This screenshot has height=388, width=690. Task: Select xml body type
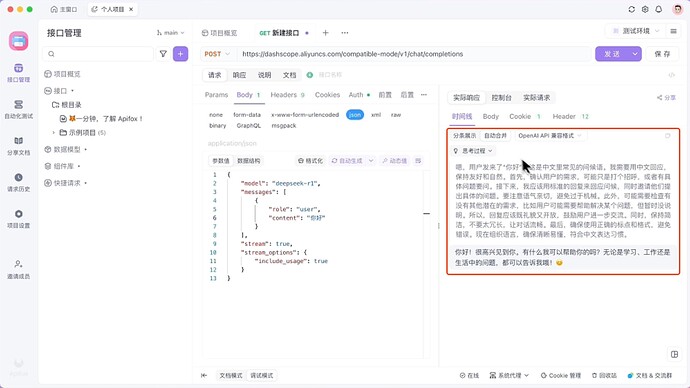click(376, 114)
